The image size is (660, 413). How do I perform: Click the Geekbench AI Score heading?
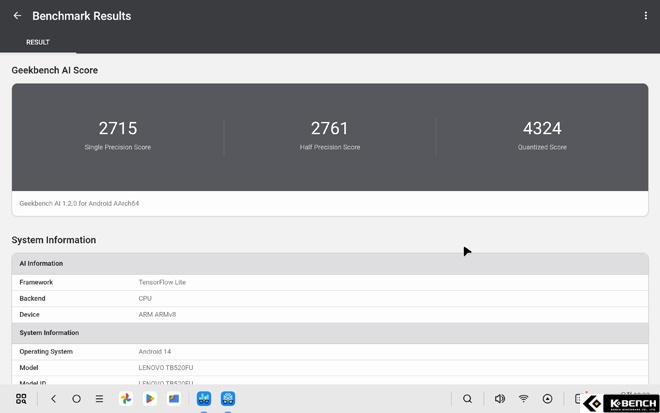pyautogui.click(x=55, y=70)
